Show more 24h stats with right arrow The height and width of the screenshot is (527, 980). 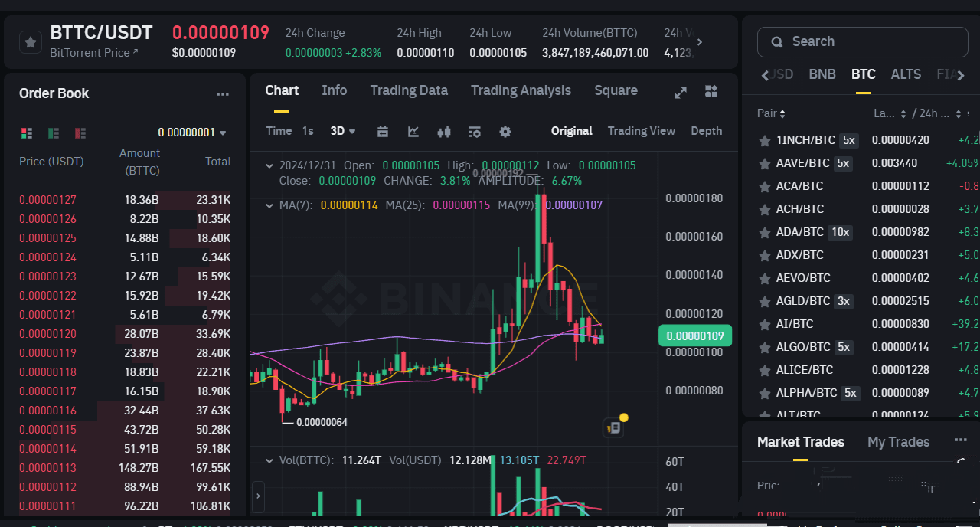[699, 42]
